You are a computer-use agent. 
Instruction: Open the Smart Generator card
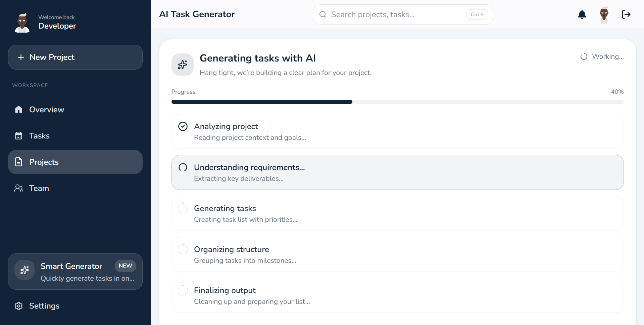(75, 272)
